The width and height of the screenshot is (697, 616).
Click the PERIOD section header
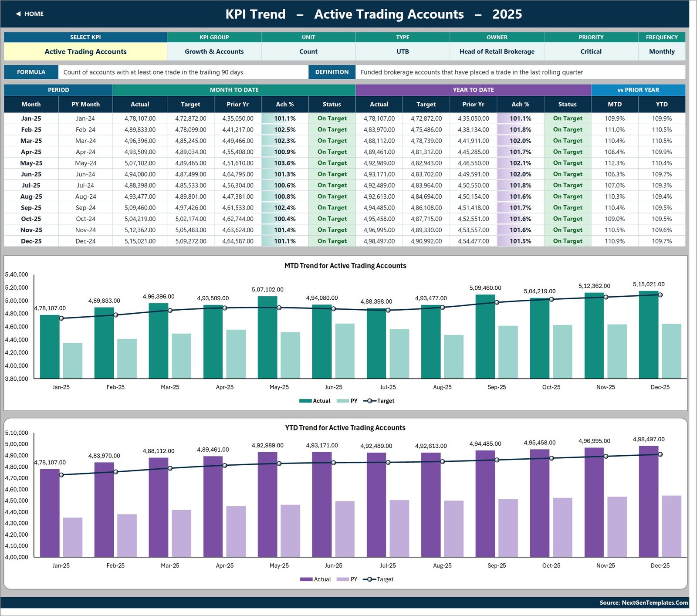(x=58, y=90)
